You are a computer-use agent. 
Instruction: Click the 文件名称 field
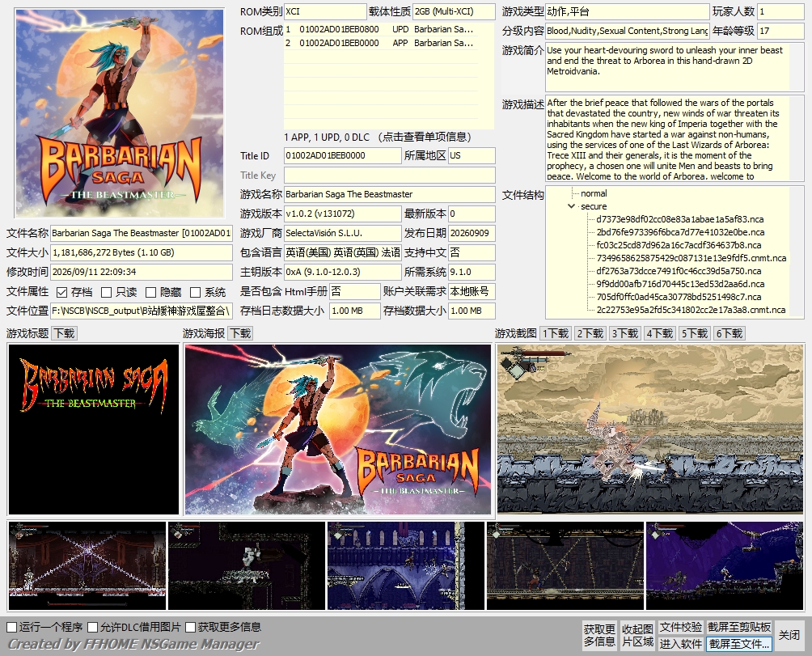(142, 234)
